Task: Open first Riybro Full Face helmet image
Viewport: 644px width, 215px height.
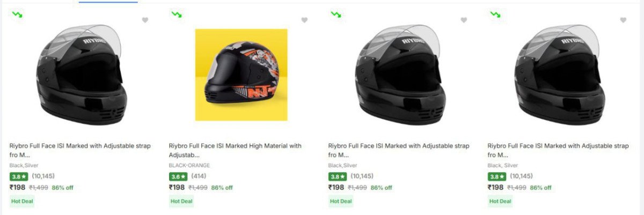Action: click(80, 74)
